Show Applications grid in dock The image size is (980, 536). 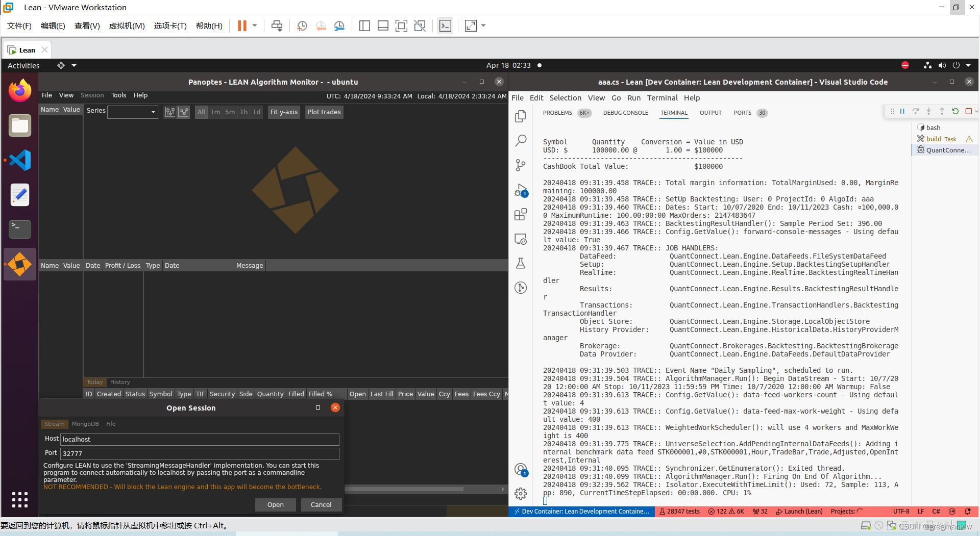tap(20, 500)
